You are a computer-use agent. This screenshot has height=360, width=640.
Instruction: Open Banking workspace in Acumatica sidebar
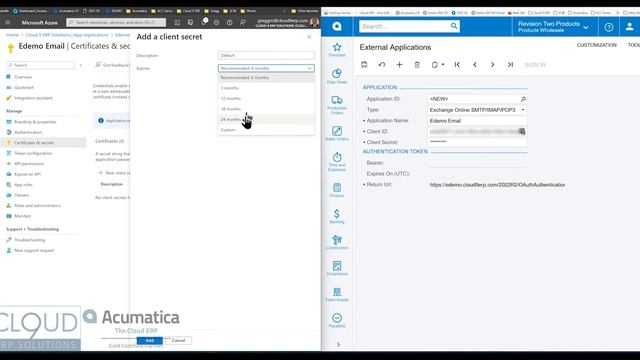point(337,216)
